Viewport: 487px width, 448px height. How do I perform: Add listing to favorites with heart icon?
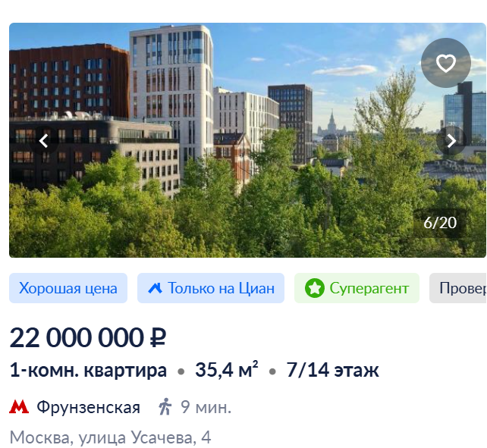click(446, 63)
